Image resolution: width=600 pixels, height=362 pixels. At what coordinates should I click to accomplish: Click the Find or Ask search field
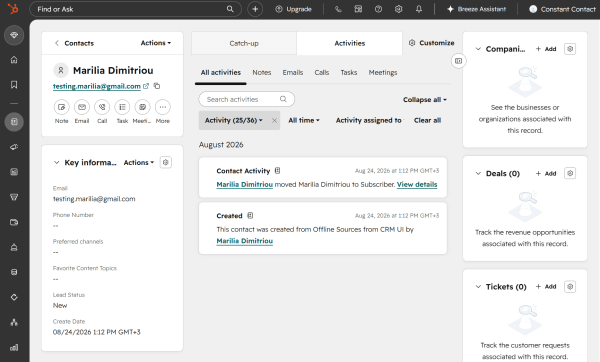click(x=135, y=9)
